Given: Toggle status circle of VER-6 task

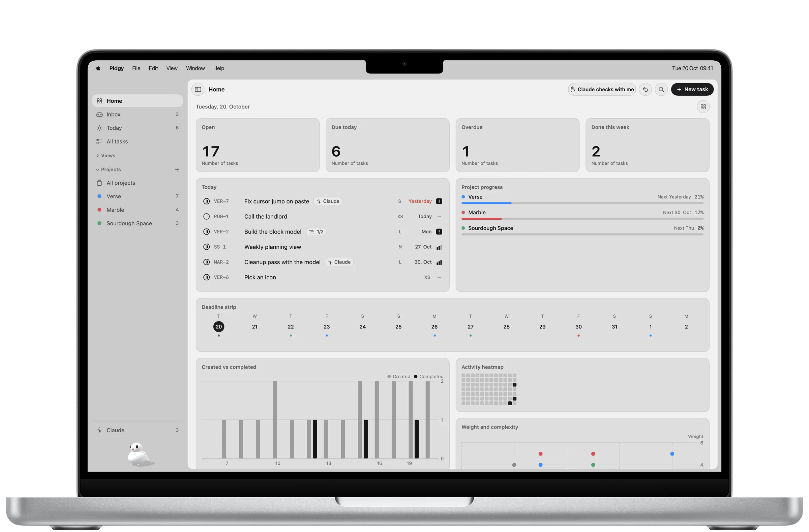Looking at the screenshot, I should point(206,277).
